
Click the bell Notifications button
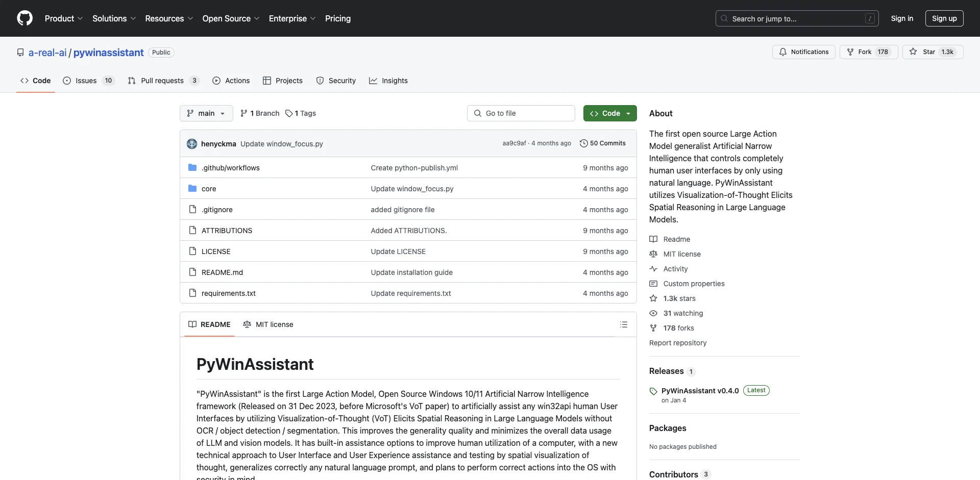[x=803, y=52]
